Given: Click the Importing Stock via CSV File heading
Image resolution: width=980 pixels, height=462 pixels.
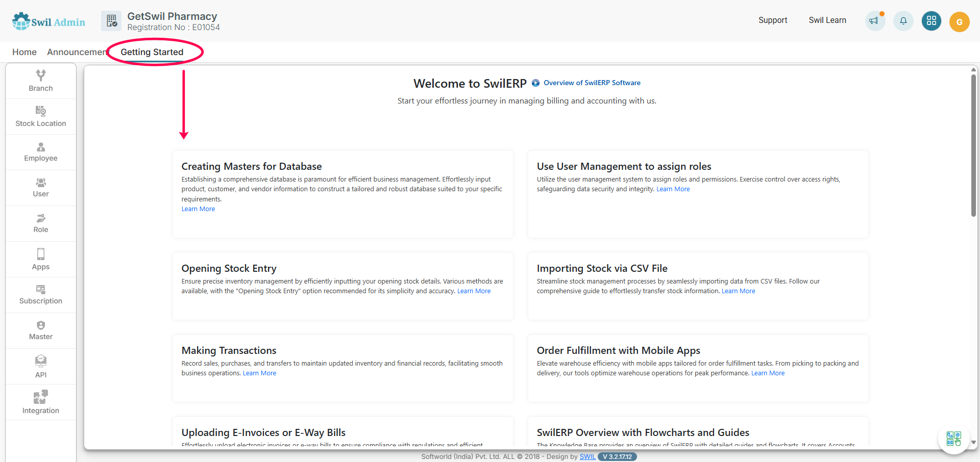Looking at the screenshot, I should 602,268.
